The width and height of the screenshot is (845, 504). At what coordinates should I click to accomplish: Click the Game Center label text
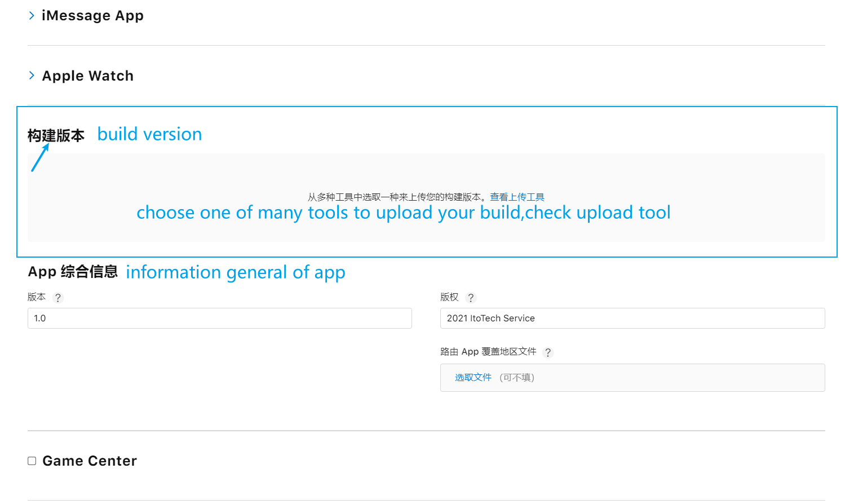coord(90,461)
